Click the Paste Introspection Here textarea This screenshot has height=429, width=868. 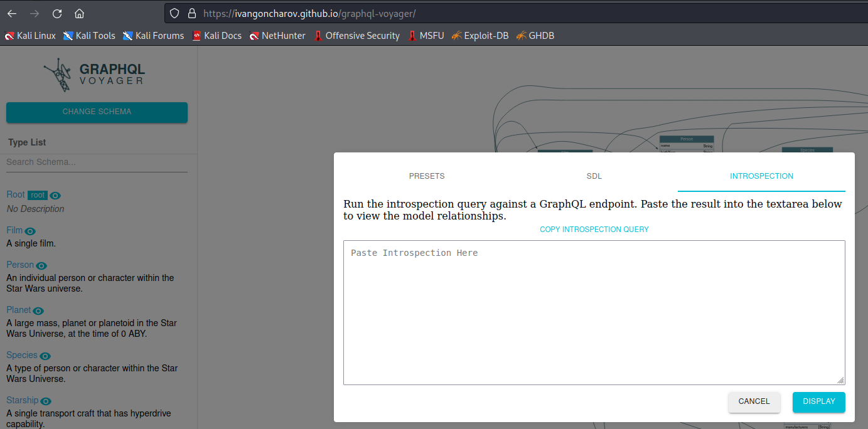pos(594,312)
